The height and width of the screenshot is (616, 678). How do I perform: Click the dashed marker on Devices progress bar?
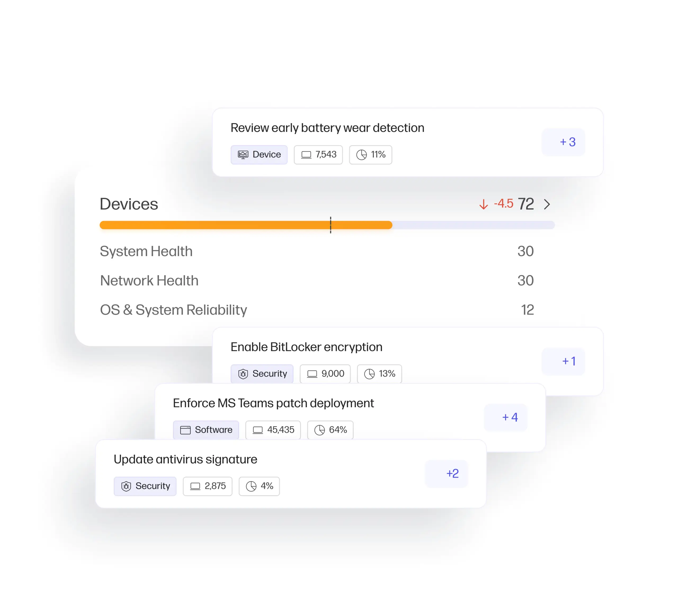coord(331,225)
